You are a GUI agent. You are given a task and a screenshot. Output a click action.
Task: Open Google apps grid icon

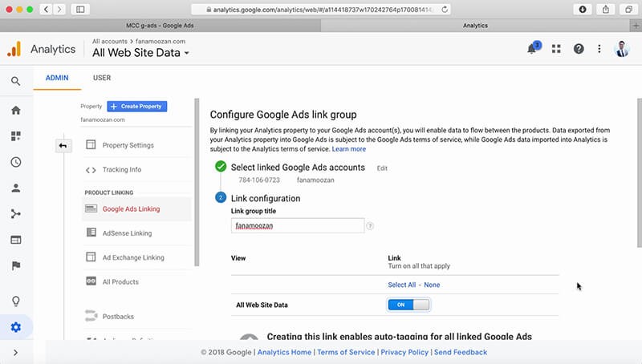pos(556,49)
